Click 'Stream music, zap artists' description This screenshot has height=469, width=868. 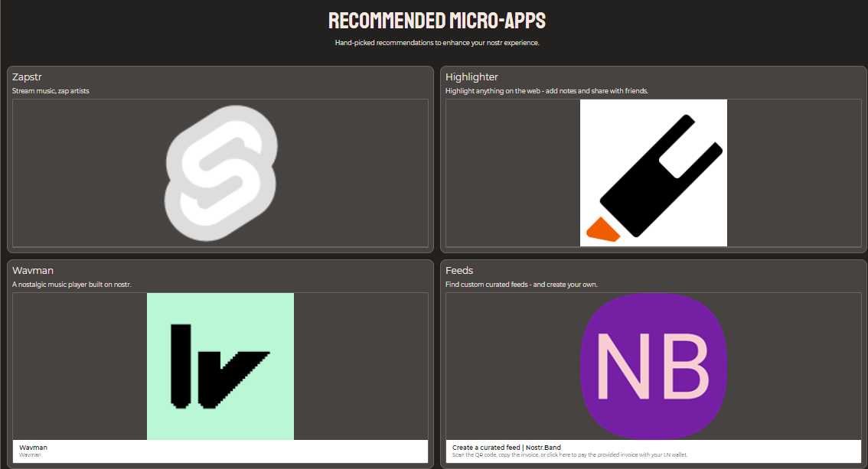point(51,91)
